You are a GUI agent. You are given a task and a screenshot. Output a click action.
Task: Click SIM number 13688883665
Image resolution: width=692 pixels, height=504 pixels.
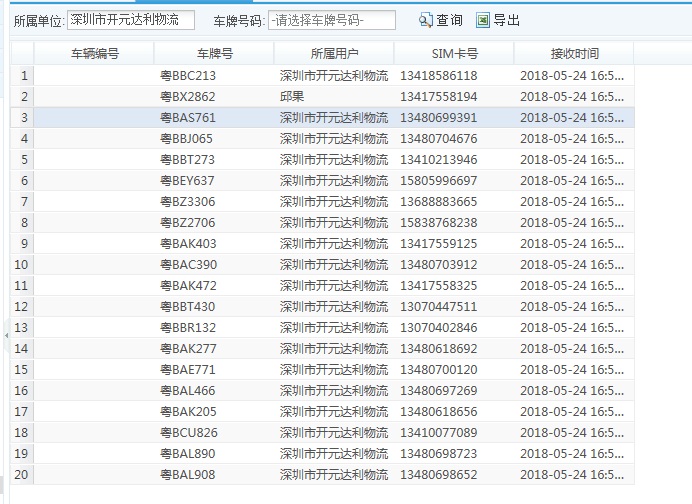tap(439, 202)
